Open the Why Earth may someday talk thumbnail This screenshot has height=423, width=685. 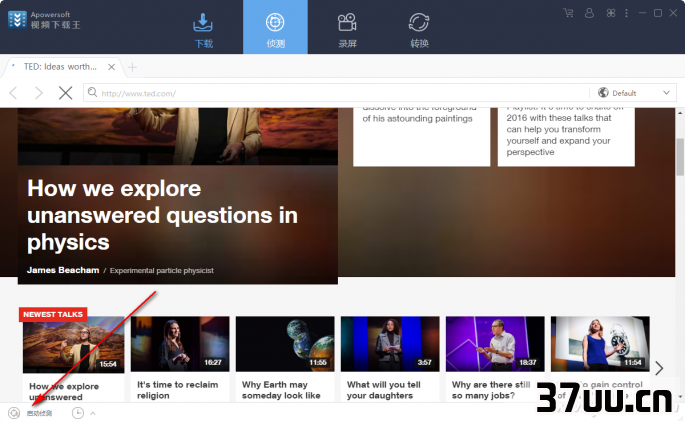(285, 344)
